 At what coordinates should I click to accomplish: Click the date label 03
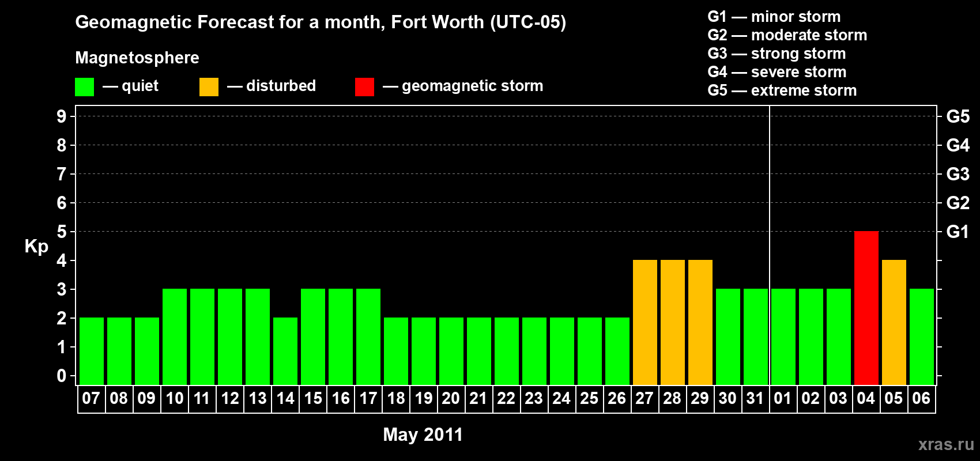pyautogui.click(x=838, y=398)
